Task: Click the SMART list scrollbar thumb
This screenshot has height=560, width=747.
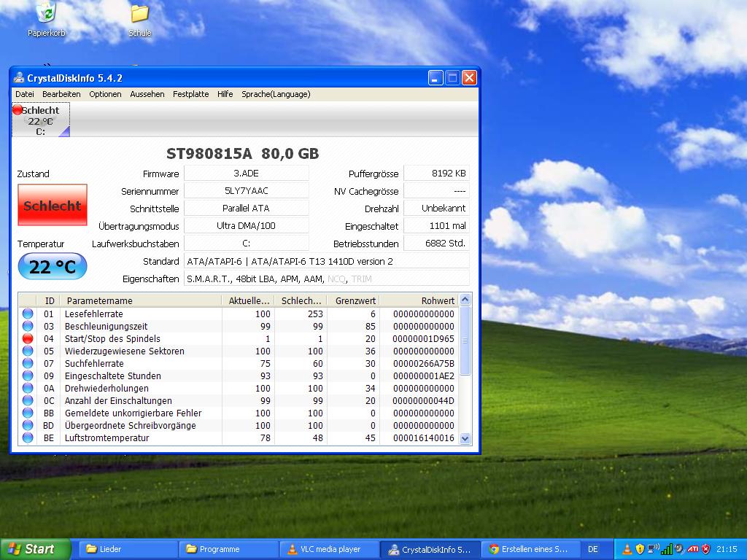Action: pyautogui.click(x=465, y=341)
